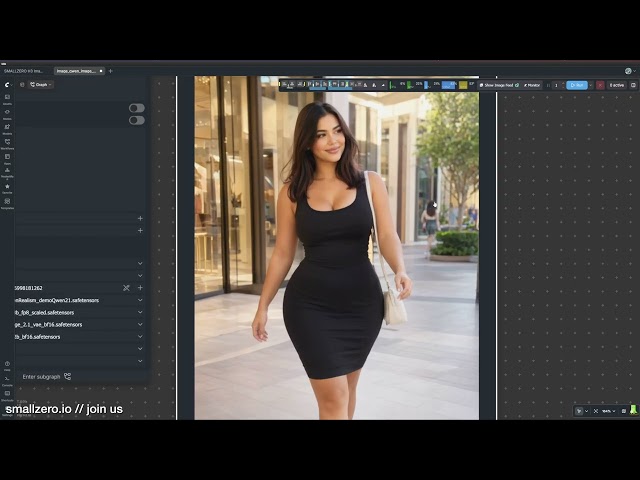Open the Workflows sidebar panel
This screenshot has height=480, width=640.
pos(7,144)
